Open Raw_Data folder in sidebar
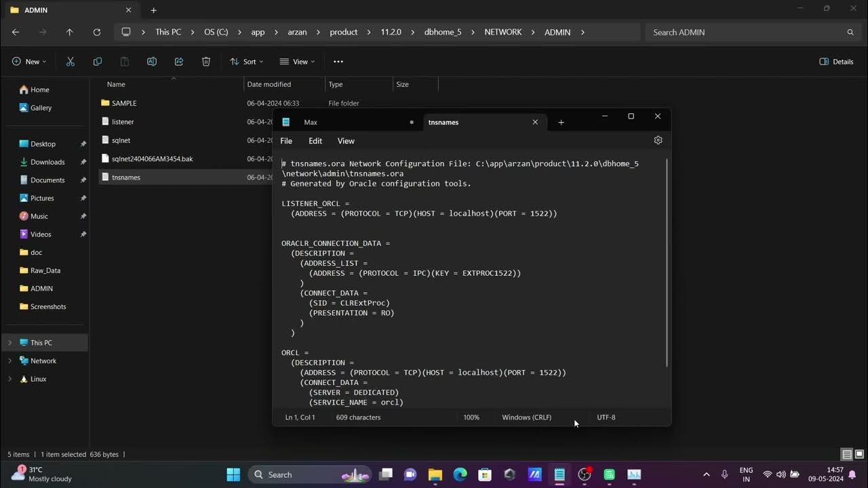 click(45, 270)
